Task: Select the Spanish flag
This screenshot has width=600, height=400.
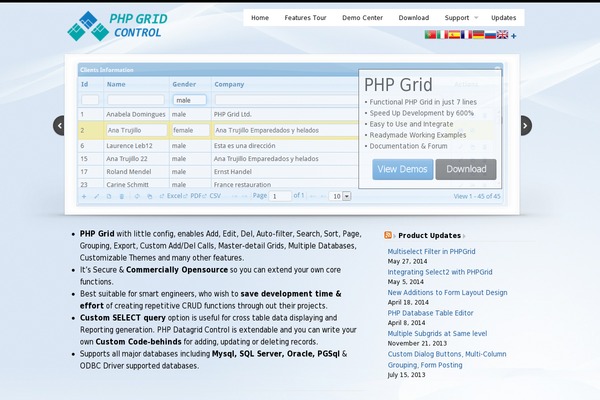Action: [454, 35]
